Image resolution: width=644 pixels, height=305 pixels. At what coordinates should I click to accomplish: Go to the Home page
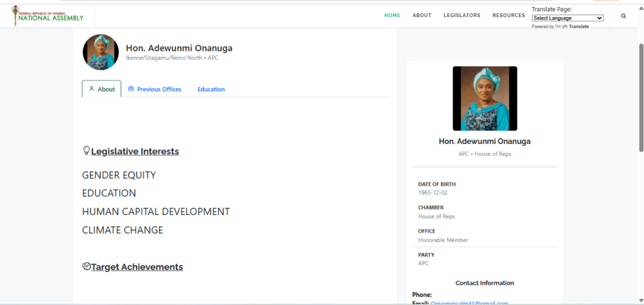tap(392, 16)
